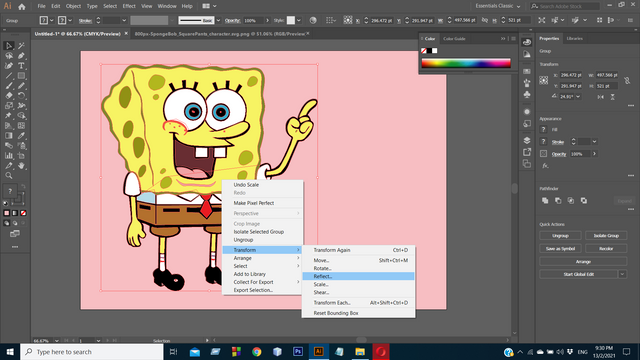640x360 pixels.
Task: Flip selection along vertical axis
Action: pyautogui.click(x=613, y=97)
